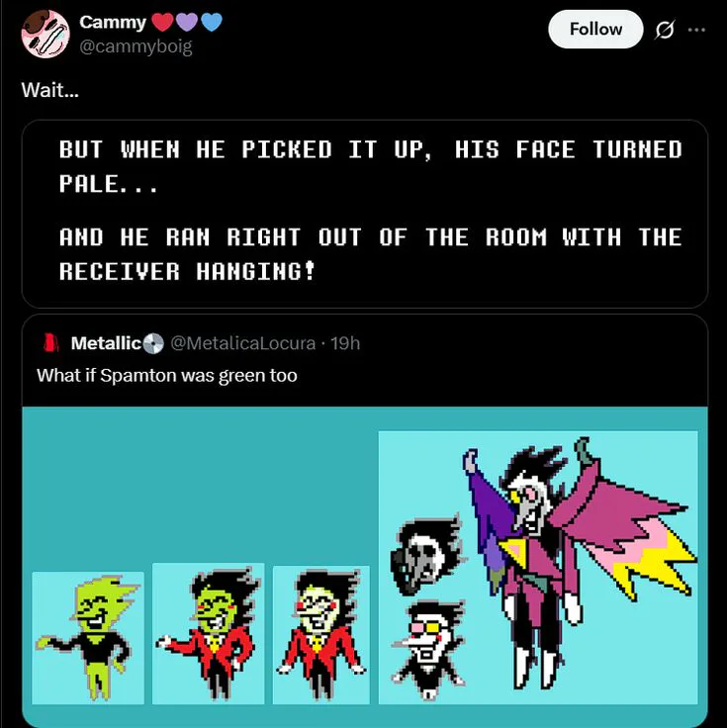Visit the @cammyboig handle link
This screenshot has height=728, width=727.
tap(136, 46)
